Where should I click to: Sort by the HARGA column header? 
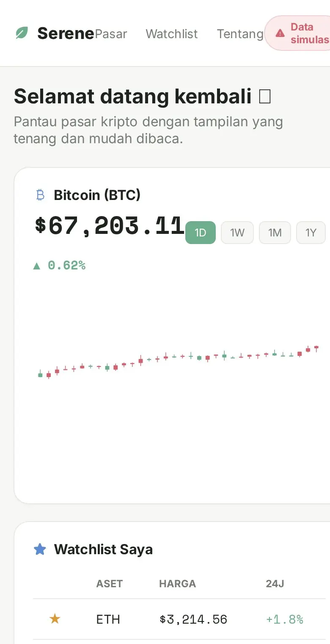click(x=177, y=583)
